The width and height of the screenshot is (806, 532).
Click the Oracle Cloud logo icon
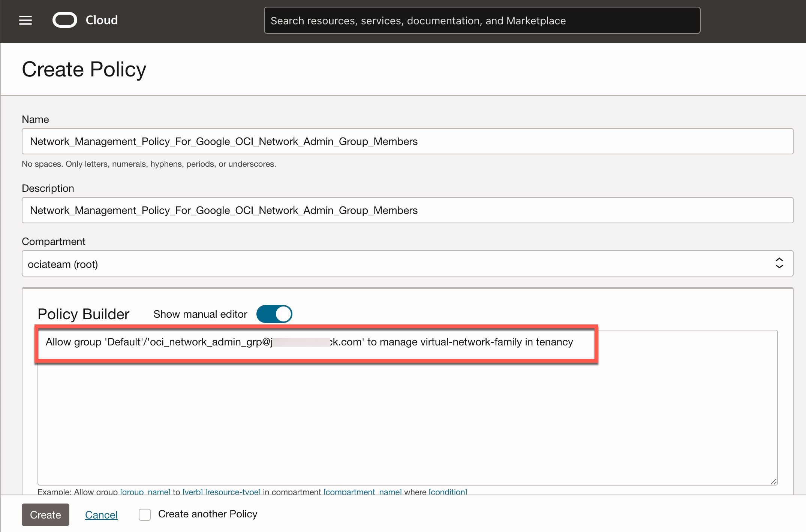click(64, 20)
